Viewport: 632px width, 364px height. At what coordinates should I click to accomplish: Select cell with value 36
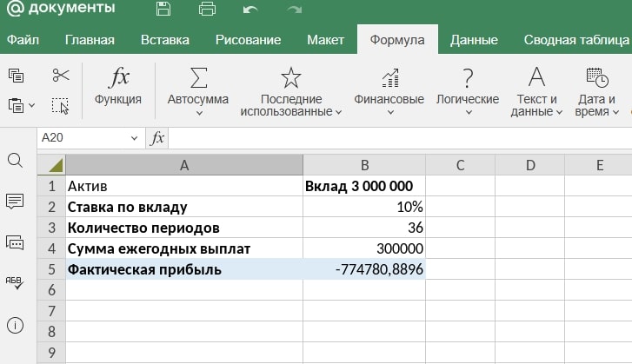(x=364, y=228)
